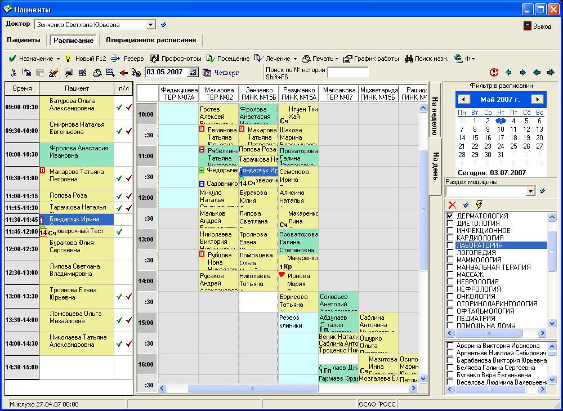Click the red refresh icon above the filter panel
This screenshot has width=563, height=411.
click(494, 72)
